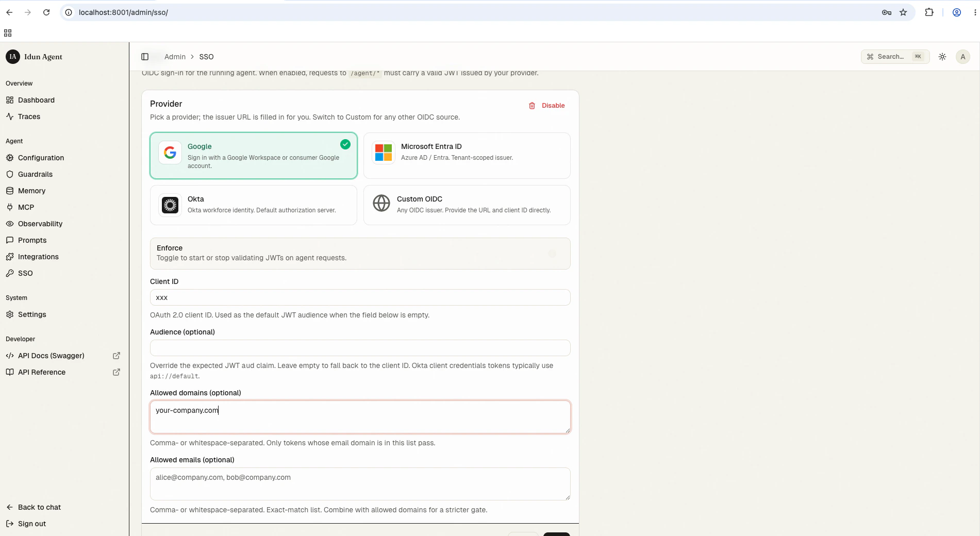
Task: Click the Custom OIDC globe icon
Action: click(x=381, y=203)
